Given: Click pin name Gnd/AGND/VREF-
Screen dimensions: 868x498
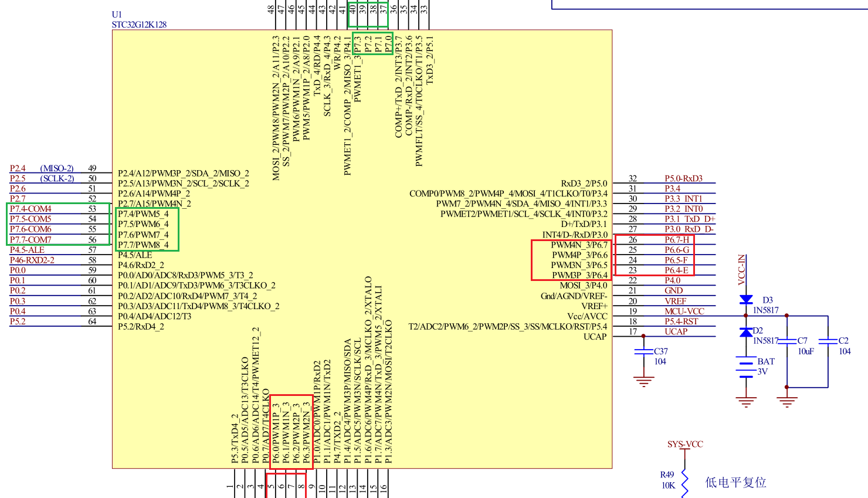Looking at the screenshot, I should [x=574, y=296].
